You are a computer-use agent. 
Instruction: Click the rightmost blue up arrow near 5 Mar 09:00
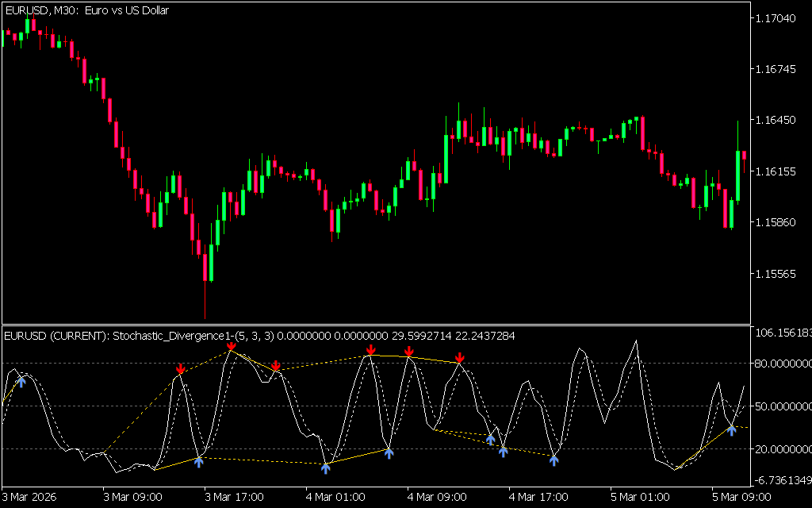(x=732, y=429)
